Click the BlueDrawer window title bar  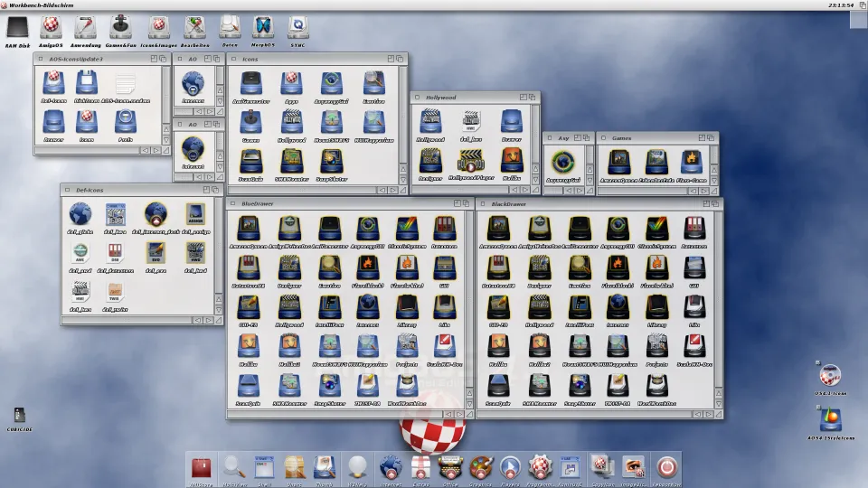[344, 204]
